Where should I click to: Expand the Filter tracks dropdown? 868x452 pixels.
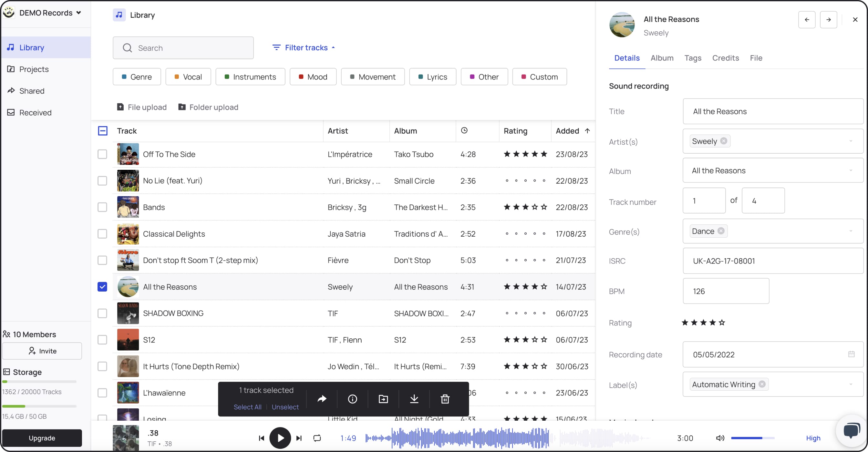[304, 47]
